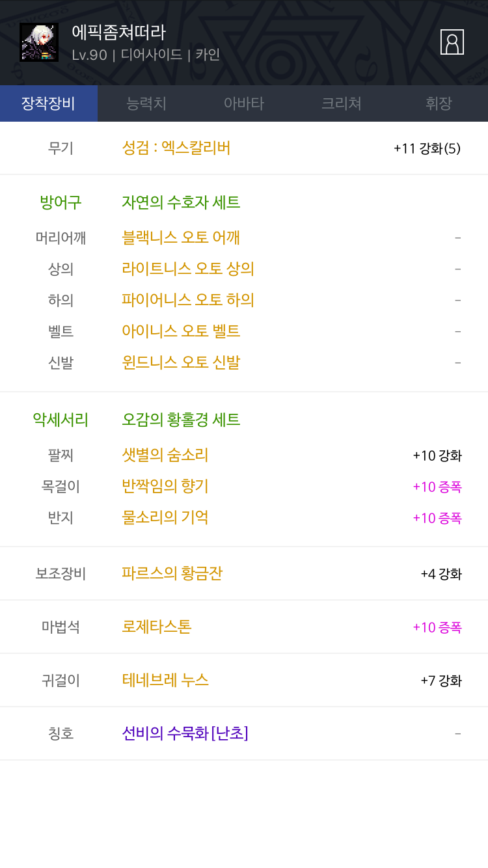The width and height of the screenshot is (488, 868).
Task: Switch to the 능력치 tab
Action: click(146, 103)
